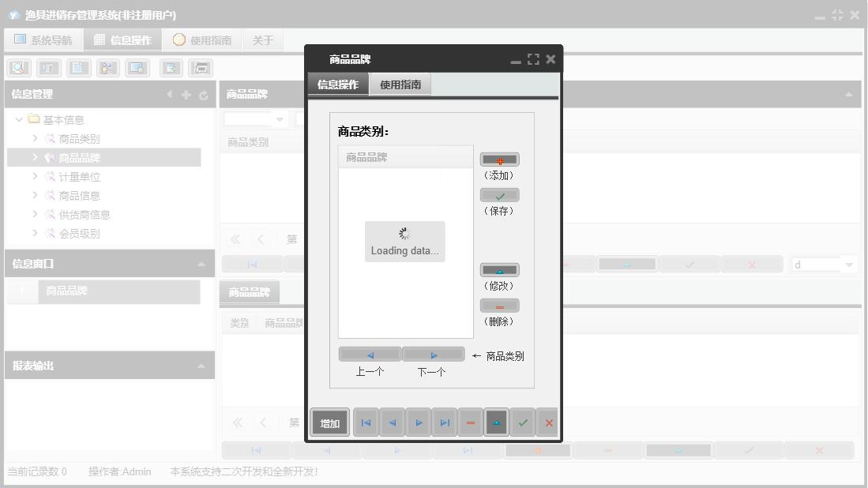
Task: Go to the first record in the dialog's bottom bar
Action: point(366,422)
